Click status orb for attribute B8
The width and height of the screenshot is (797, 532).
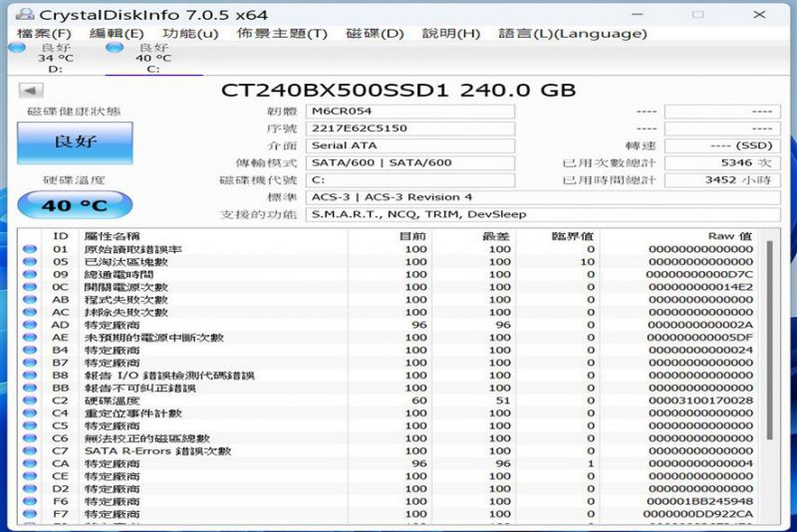click(x=30, y=375)
